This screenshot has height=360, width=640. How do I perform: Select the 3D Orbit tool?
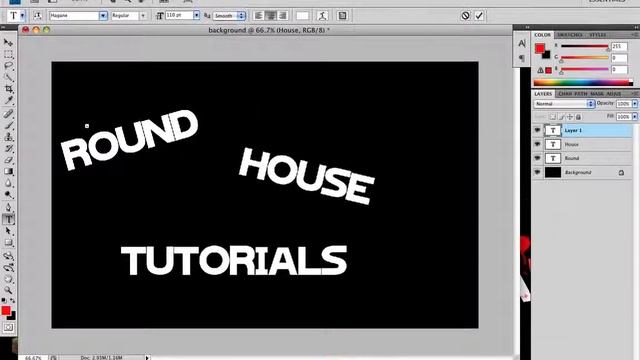point(8,268)
